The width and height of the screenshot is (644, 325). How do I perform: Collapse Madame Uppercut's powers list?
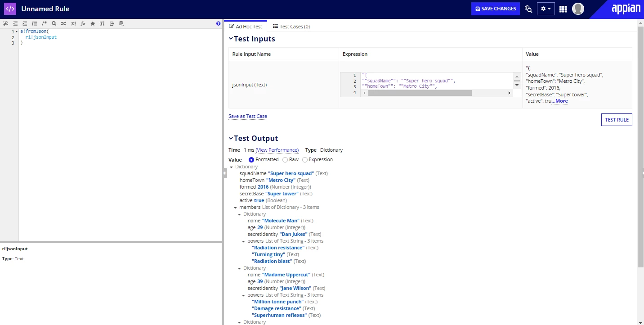[243, 295]
